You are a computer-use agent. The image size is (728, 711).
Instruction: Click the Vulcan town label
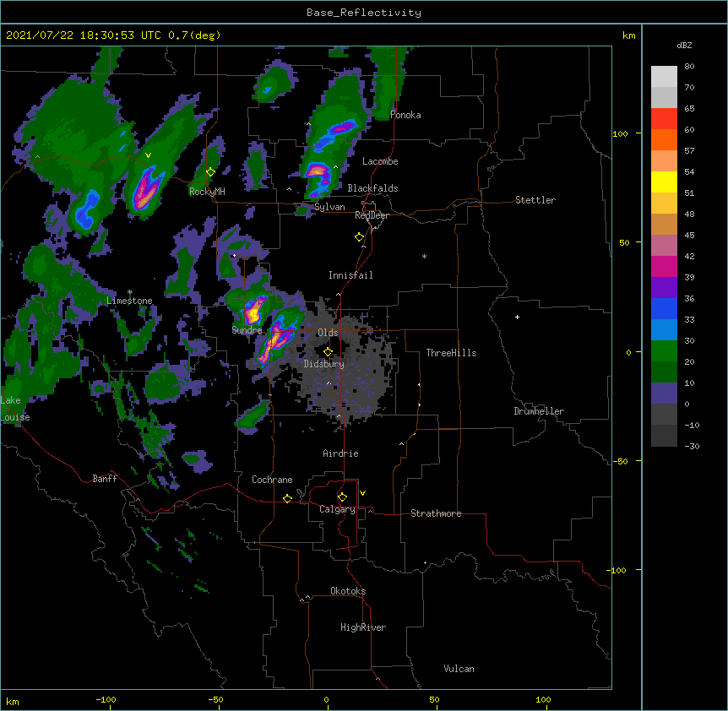[x=459, y=669]
